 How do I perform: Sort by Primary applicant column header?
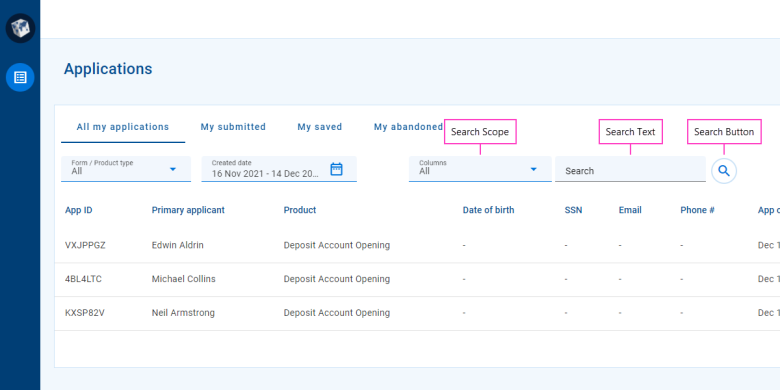188,210
